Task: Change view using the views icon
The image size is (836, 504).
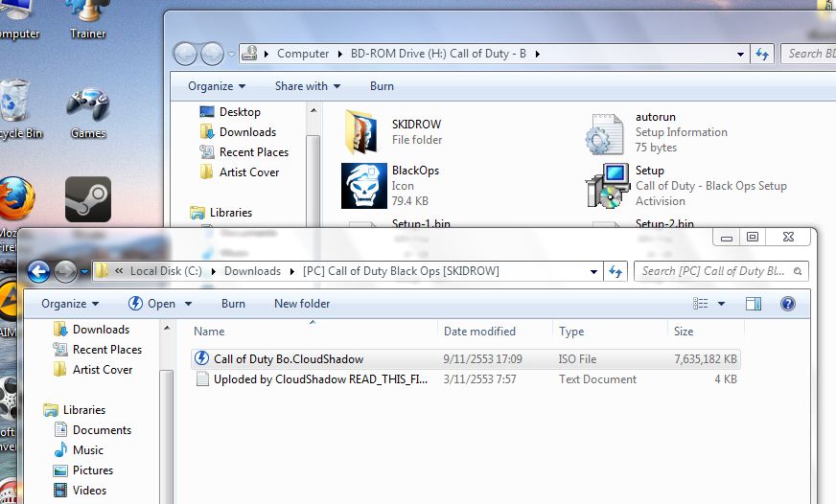Action: (x=700, y=304)
